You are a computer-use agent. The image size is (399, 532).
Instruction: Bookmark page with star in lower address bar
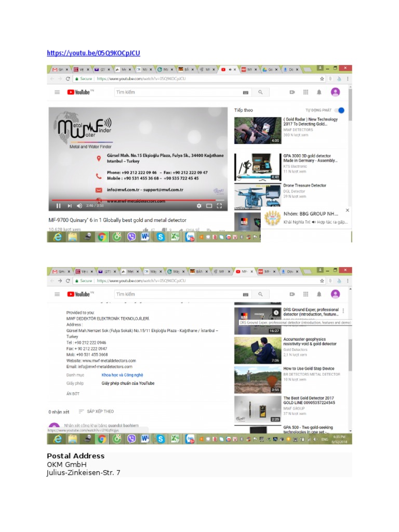pos(322,281)
